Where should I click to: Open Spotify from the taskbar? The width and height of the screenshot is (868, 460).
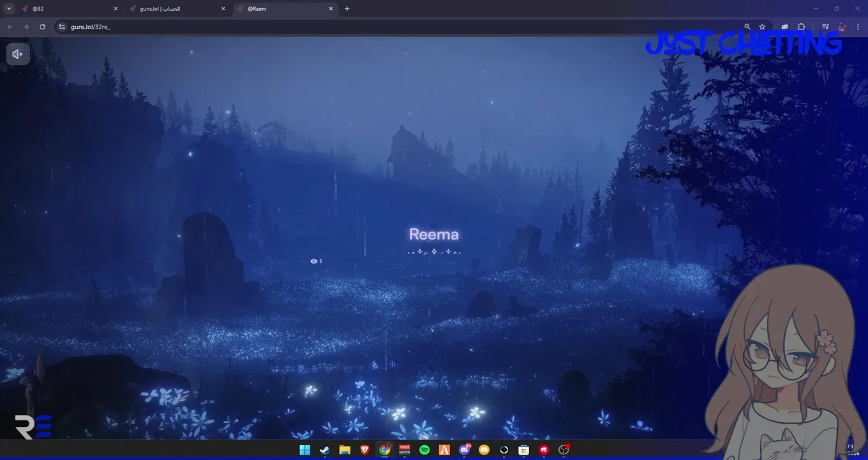[x=424, y=450]
